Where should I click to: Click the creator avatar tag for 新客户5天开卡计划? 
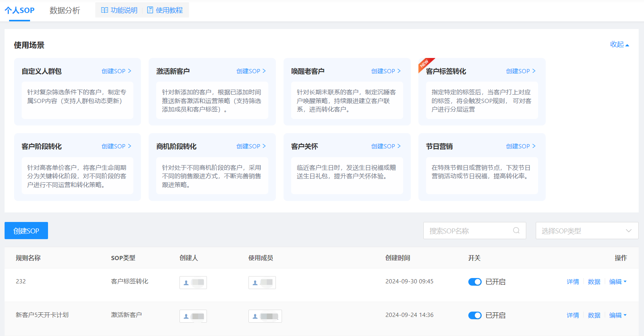point(193,316)
